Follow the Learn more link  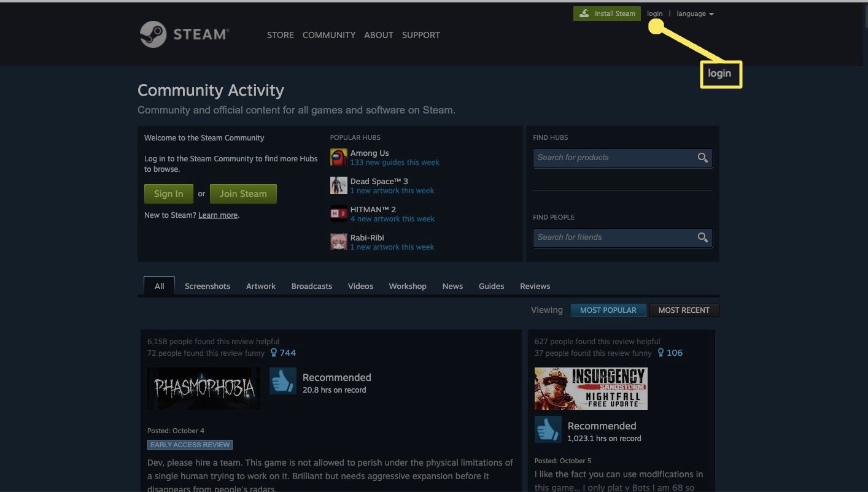coord(218,215)
